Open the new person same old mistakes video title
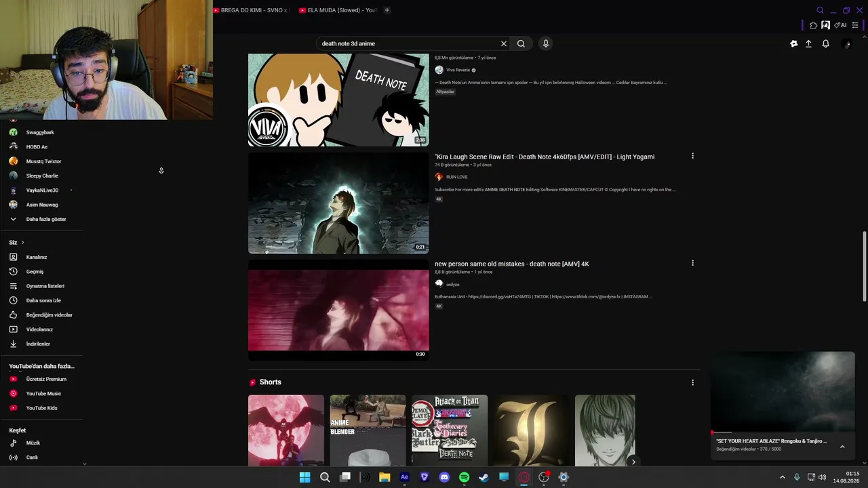The image size is (868, 488). tap(512, 264)
